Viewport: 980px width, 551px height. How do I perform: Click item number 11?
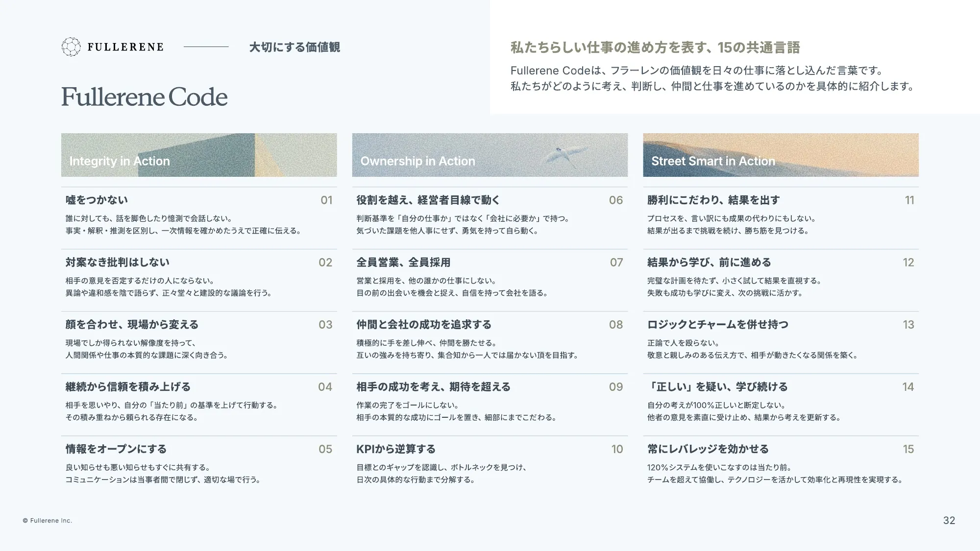point(909,200)
